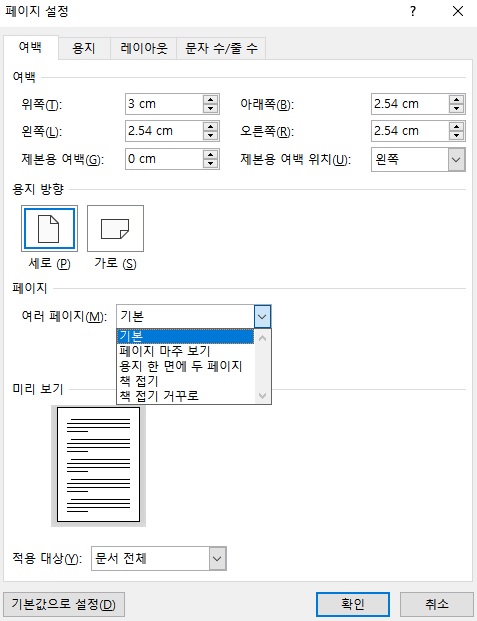Collapse the 여러 페이지 dropdown arrow
The height and width of the screenshot is (621, 477).
pyautogui.click(x=262, y=316)
